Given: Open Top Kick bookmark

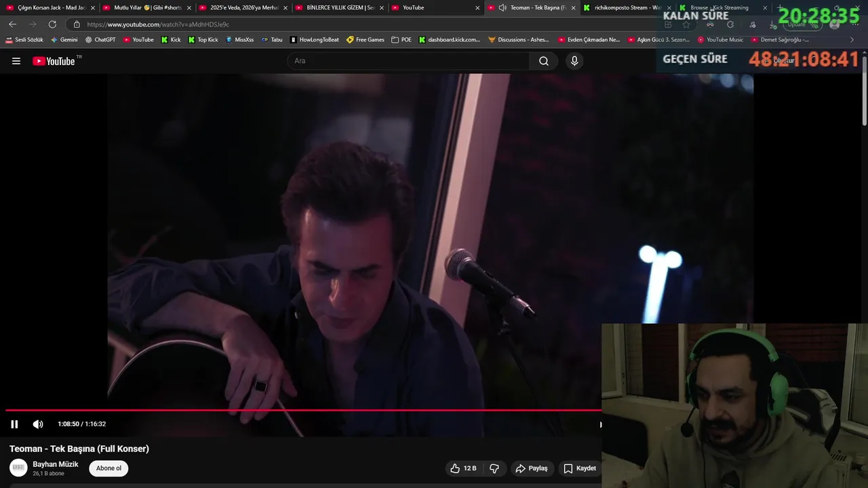Looking at the screenshot, I should [203, 40].
